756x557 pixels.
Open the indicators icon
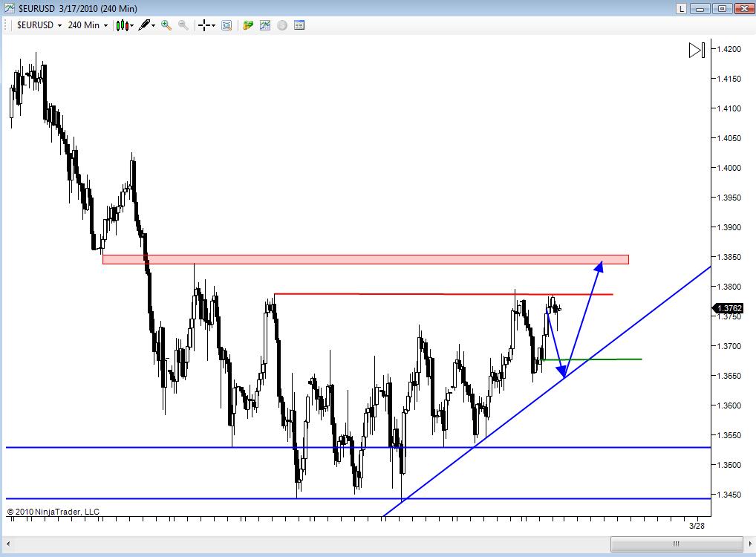point(264,25)
